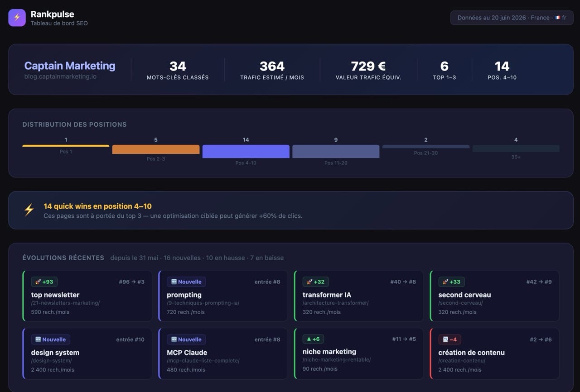Click the 729 € valeur trafic value
Screen dimensions: 580x392
pos(368,67)
